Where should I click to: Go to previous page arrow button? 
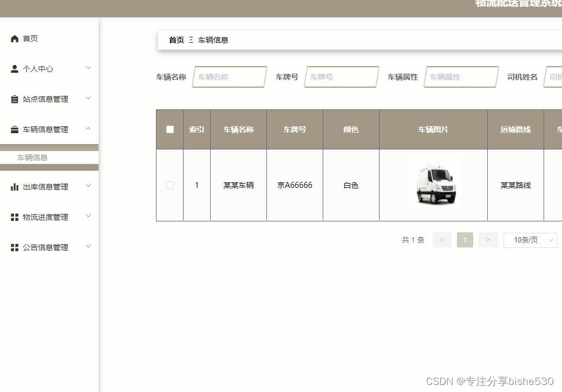[x=442, y=240]
